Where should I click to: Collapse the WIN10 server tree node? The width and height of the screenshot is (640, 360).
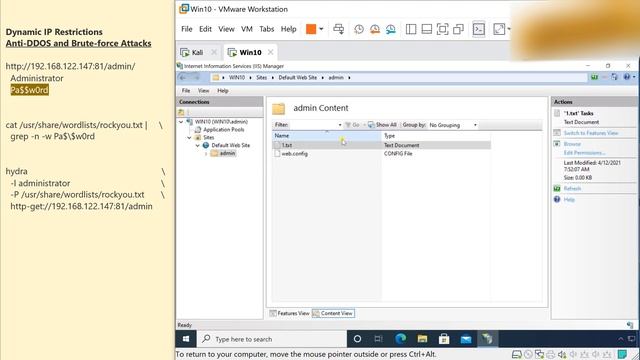click(181, 122)
